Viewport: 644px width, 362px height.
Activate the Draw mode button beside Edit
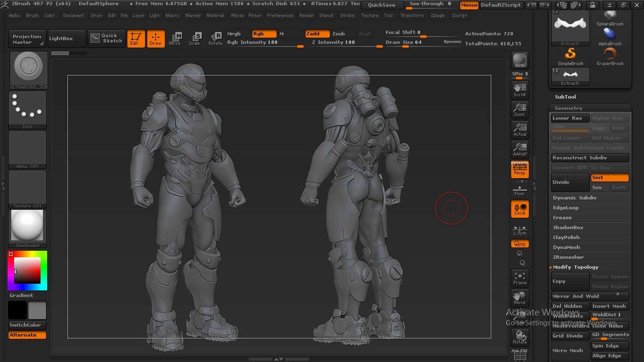[156, 39]
